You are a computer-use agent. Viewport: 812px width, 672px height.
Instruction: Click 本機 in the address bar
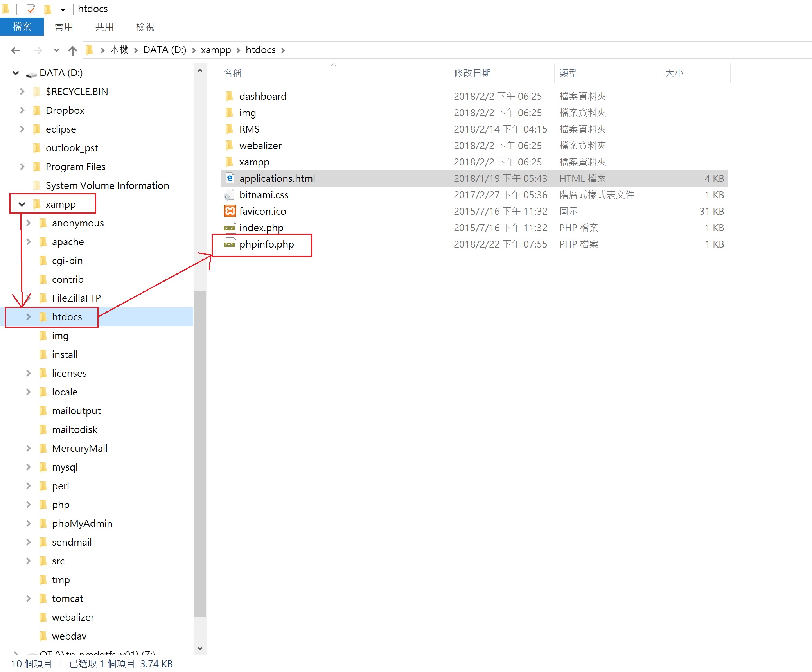[119, 50]
